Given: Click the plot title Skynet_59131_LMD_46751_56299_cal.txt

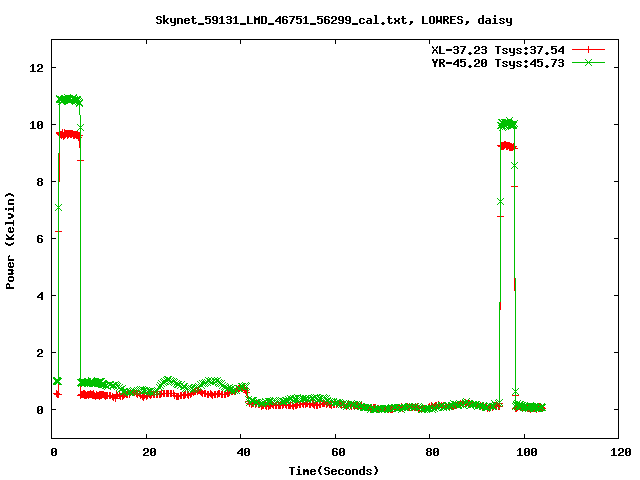Looking at the screenshot, I should pyautogui.click(x=281, y=20).
